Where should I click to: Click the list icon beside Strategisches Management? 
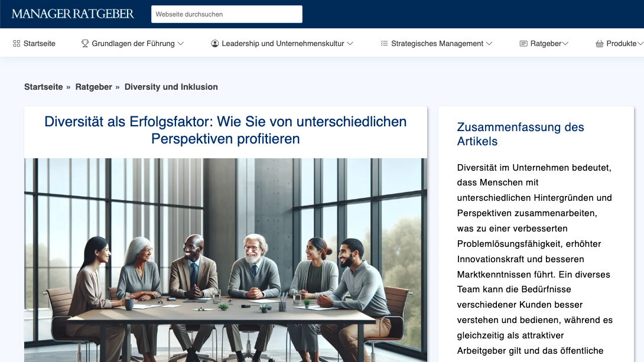coord(384,44)
